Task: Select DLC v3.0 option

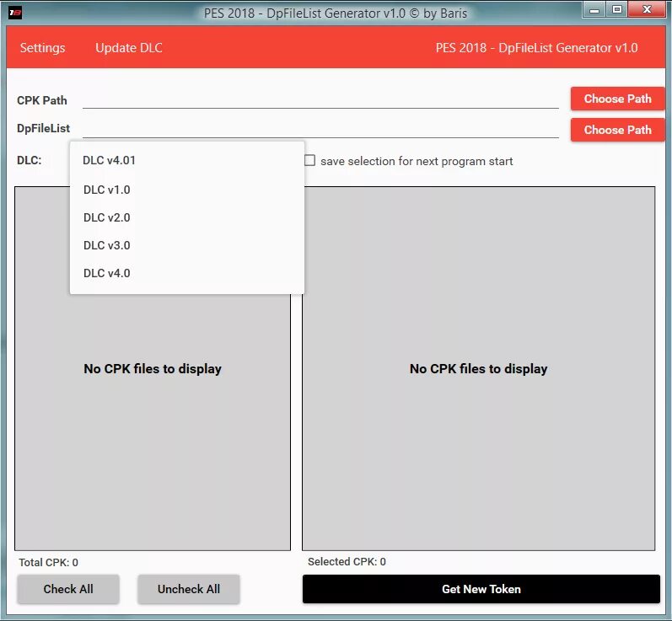Action: (187, 245)
